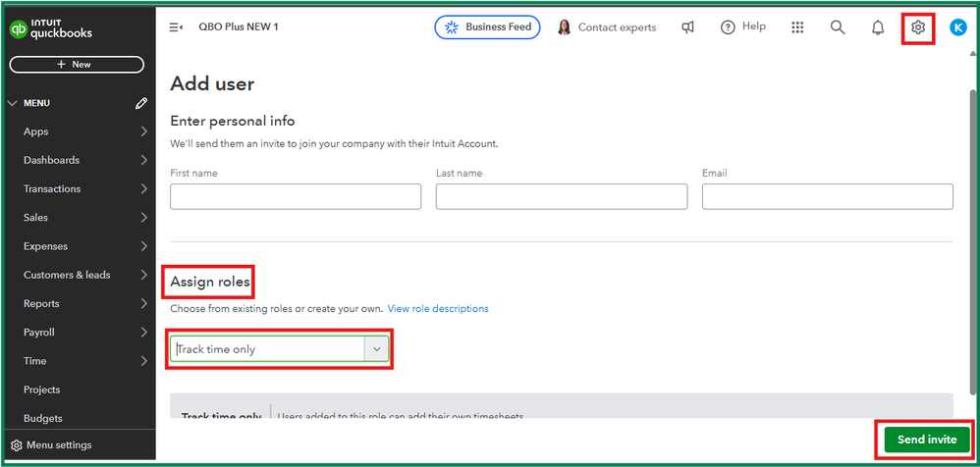This screenshot has width=980, height=467.
Task: Open Time in the menu
Action: pyautogui.click(x=35, y=361)
